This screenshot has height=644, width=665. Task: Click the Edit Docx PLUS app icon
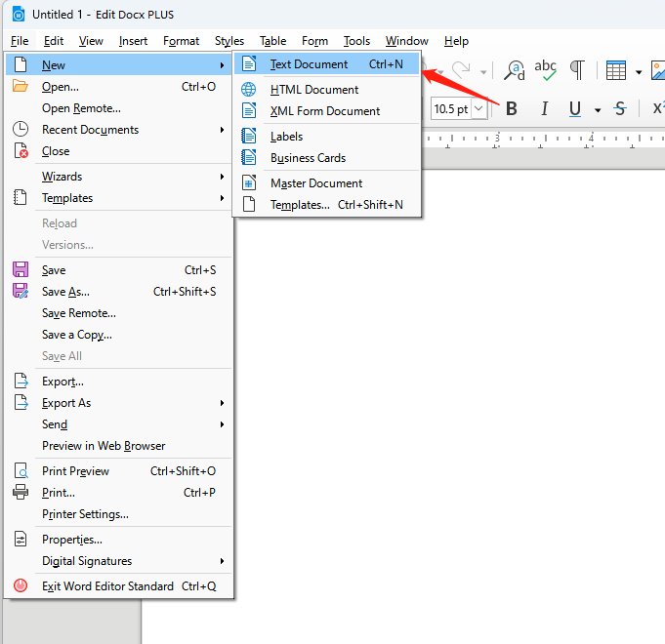pos(19,15)
